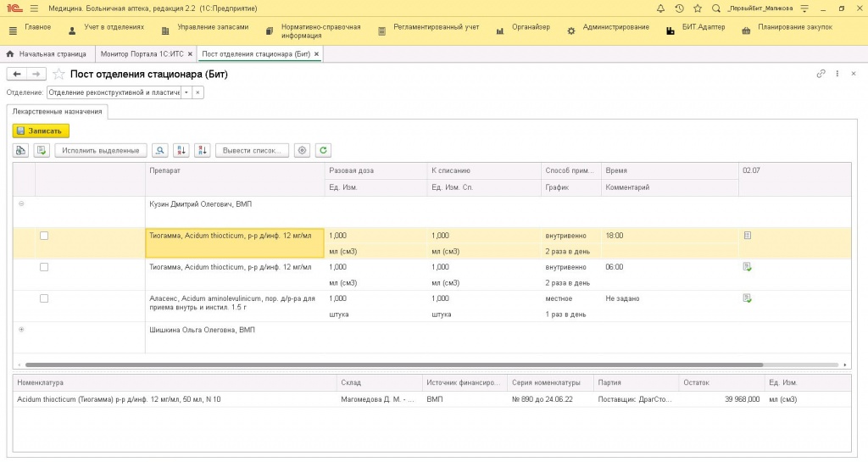Open Учет в отделениях section
The width and height of the screenshot is (868, 462).
(x=114, y=27)
